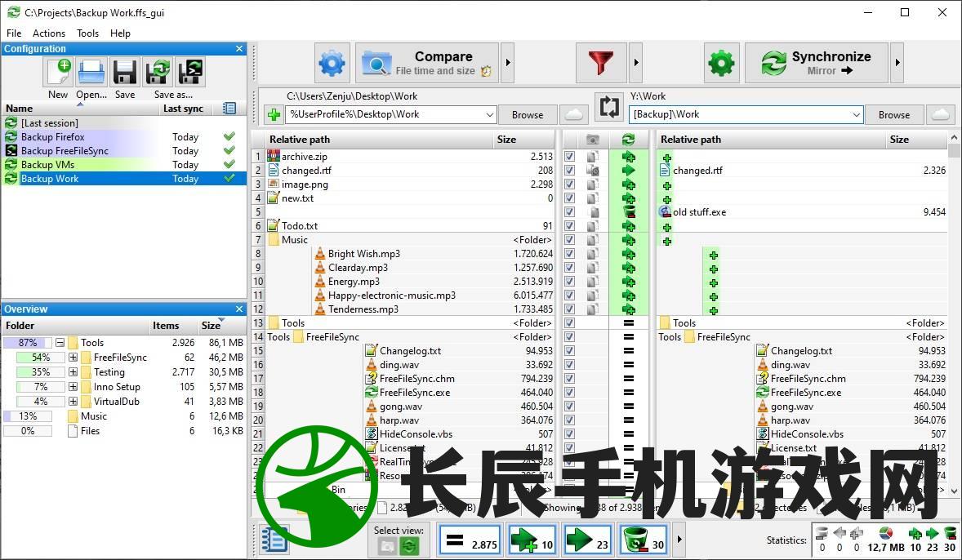Open the Actions menu
This screenshot has width=962, height=560.
point(48,33)
